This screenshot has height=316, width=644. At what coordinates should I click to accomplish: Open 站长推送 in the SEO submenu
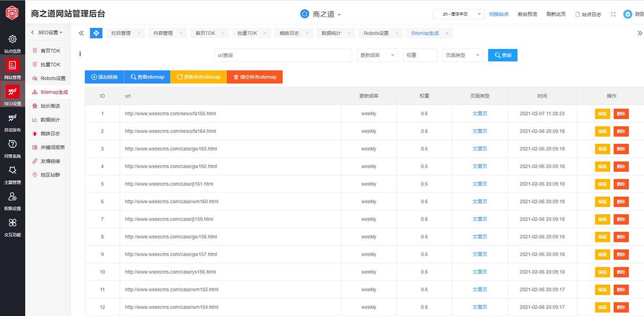[50, 106]
